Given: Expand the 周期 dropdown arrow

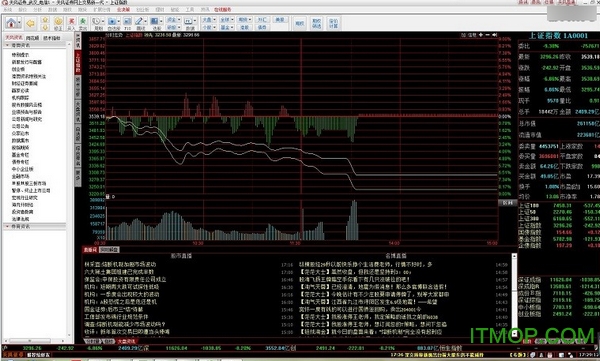Looking at the screenshot, I should 104,21.
